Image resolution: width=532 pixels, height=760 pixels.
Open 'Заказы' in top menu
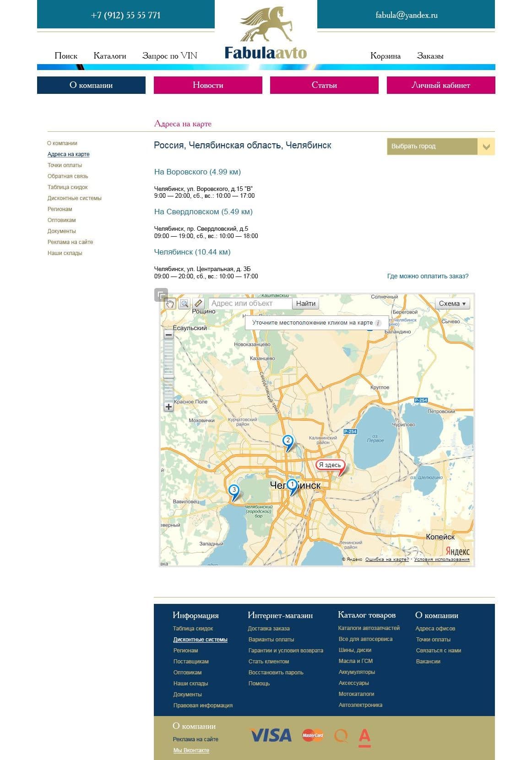click(x=430, y=56)
